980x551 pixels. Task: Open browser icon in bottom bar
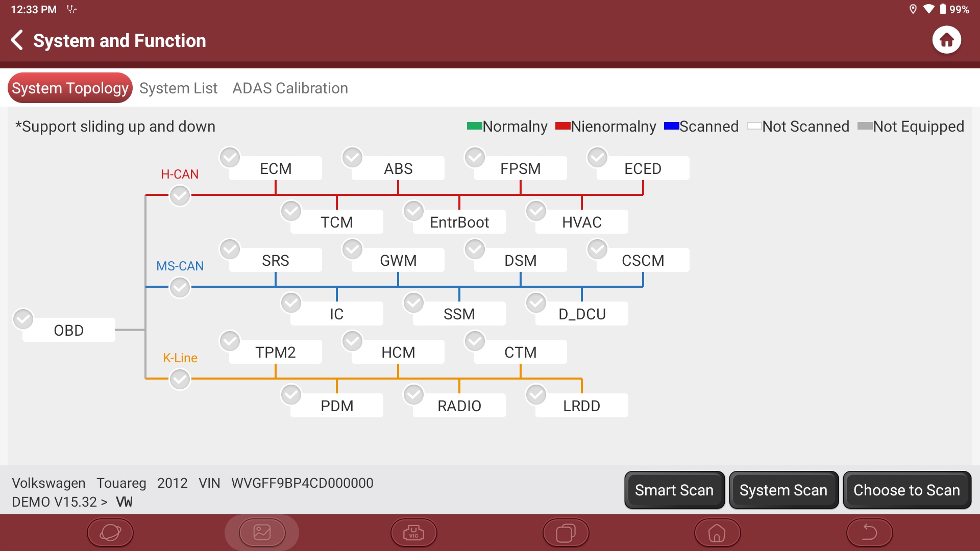[x=110, y=533]
